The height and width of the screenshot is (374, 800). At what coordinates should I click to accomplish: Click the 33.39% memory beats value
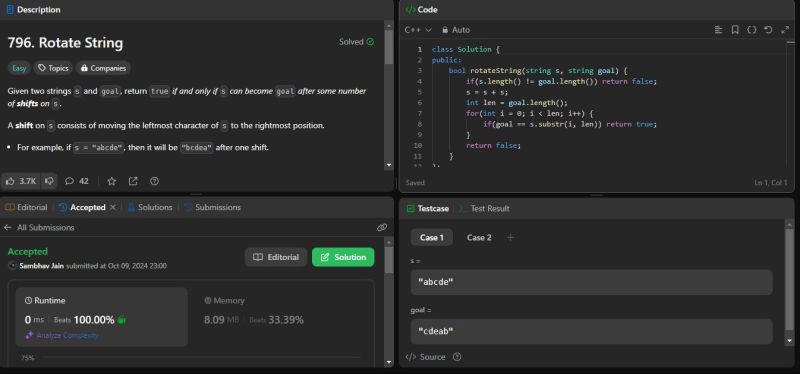(286, 320)
